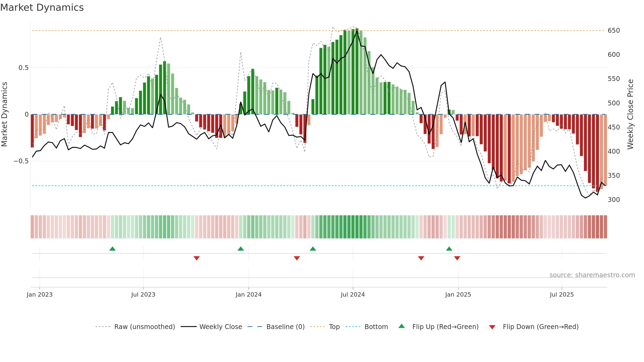This screenshot has height=362, width=644.
Task: Toggle the Bottom legend entry
Action: pos(367,327)
